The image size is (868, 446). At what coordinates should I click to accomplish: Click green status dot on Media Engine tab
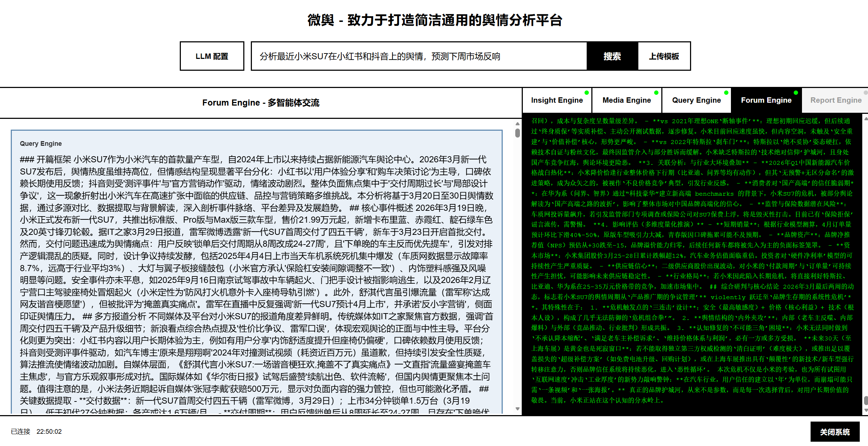click(x=656, y=93)
